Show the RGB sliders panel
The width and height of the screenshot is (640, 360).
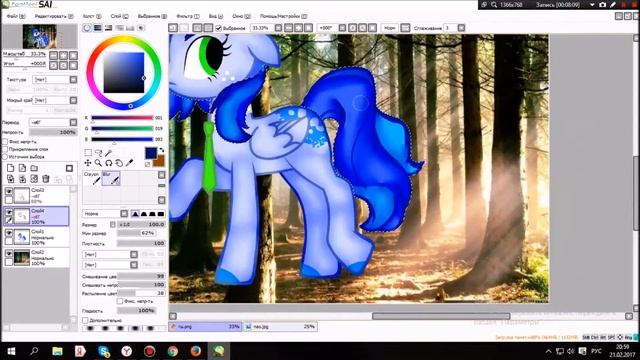(98, 28)
